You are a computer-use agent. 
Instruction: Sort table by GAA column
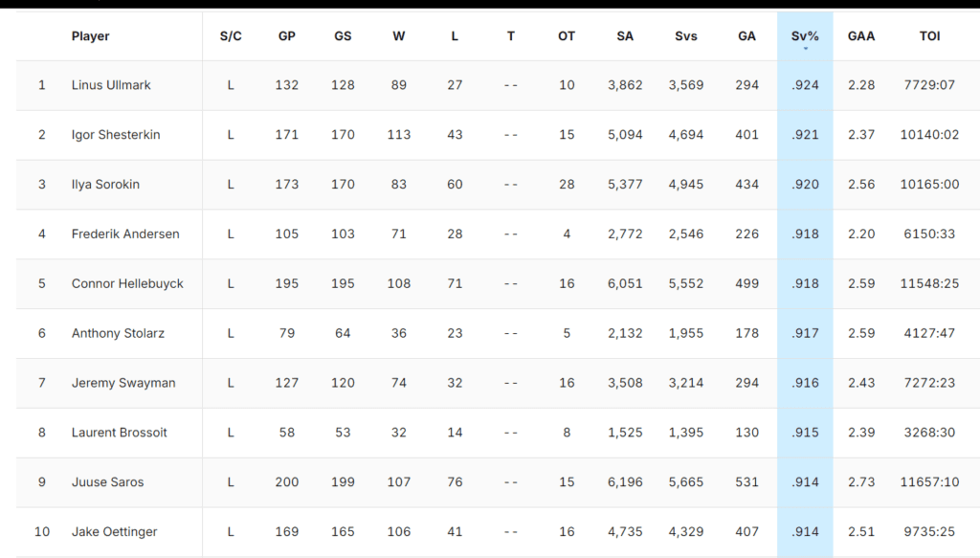(860, 36)
